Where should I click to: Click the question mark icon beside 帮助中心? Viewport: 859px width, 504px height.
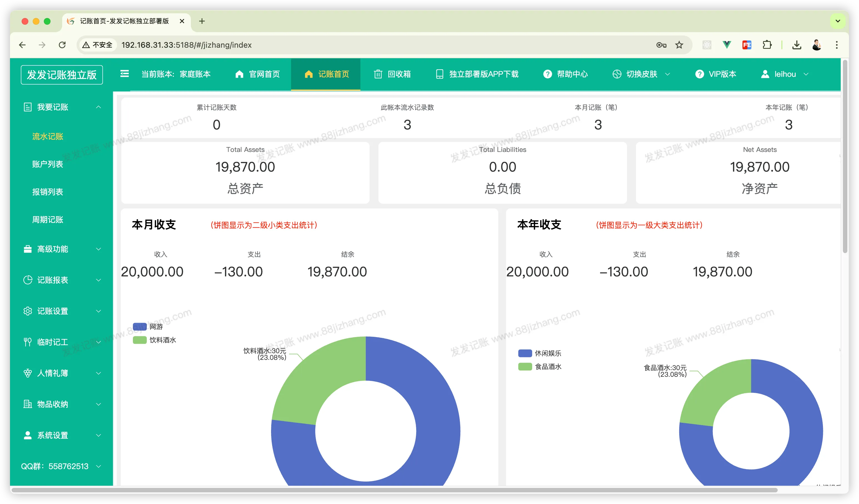547,74
